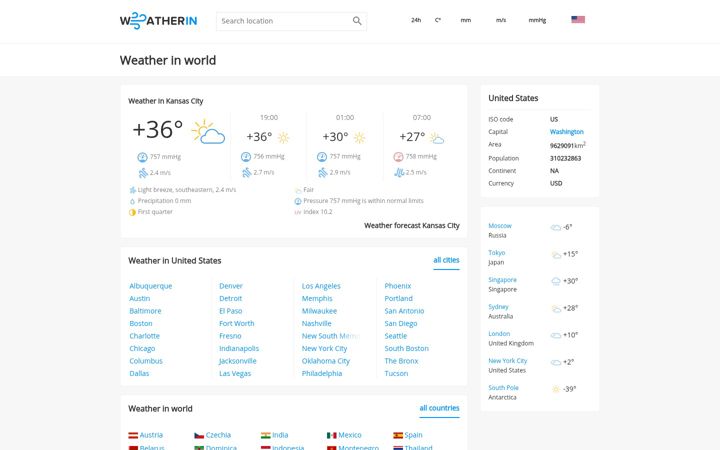720x450 pixels.
Task: Toggle the mmHg pressure unit in header
Action: (537, 20)
